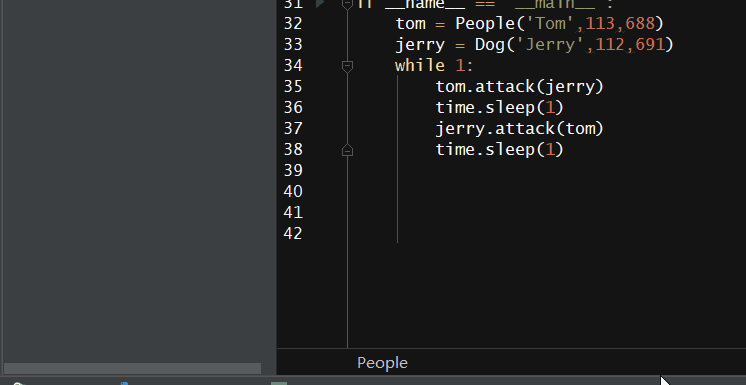Image resolution: width=746 pixels, height=385 pixels.
Task: Click 'jerry.attack(tom)' on line 37
Action: pos(520,128)
